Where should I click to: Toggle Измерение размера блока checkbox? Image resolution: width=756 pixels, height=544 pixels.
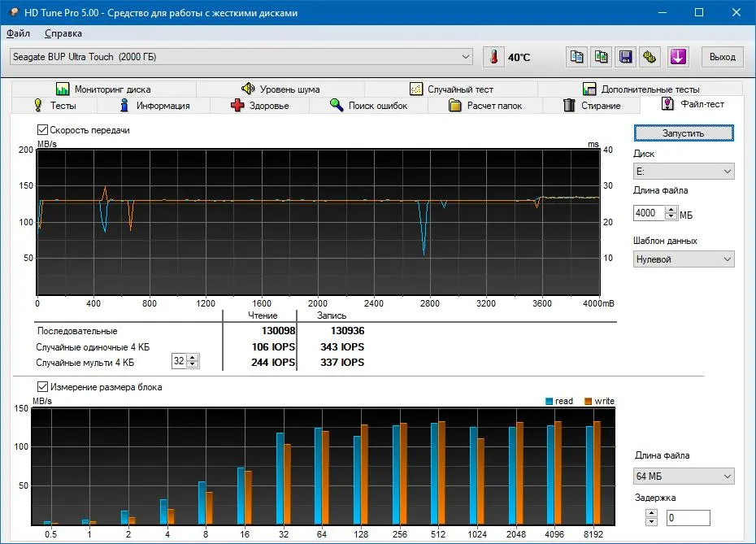pos(43,387)
